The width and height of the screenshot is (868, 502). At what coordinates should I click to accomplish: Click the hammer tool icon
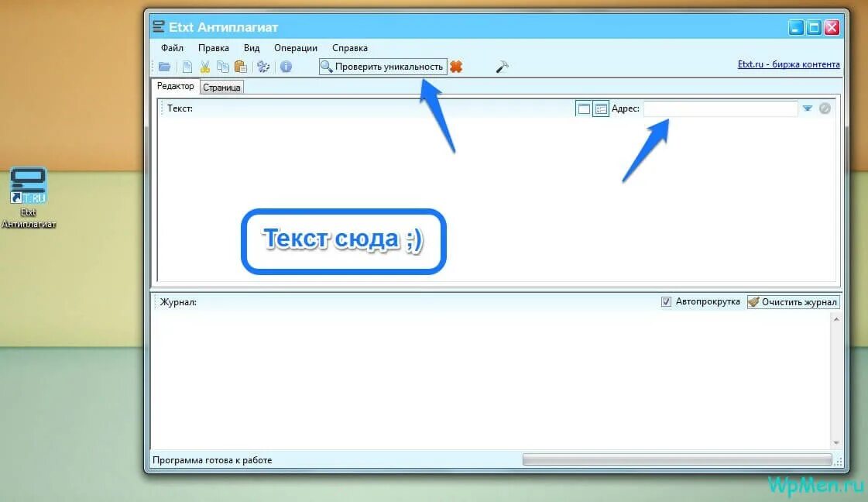tap(502, 67)
